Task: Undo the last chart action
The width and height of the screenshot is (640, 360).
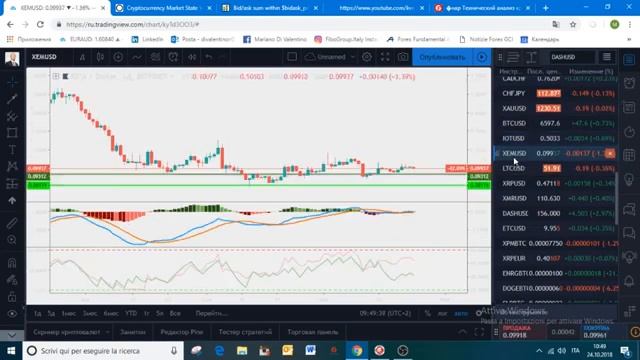Action: 209,57
